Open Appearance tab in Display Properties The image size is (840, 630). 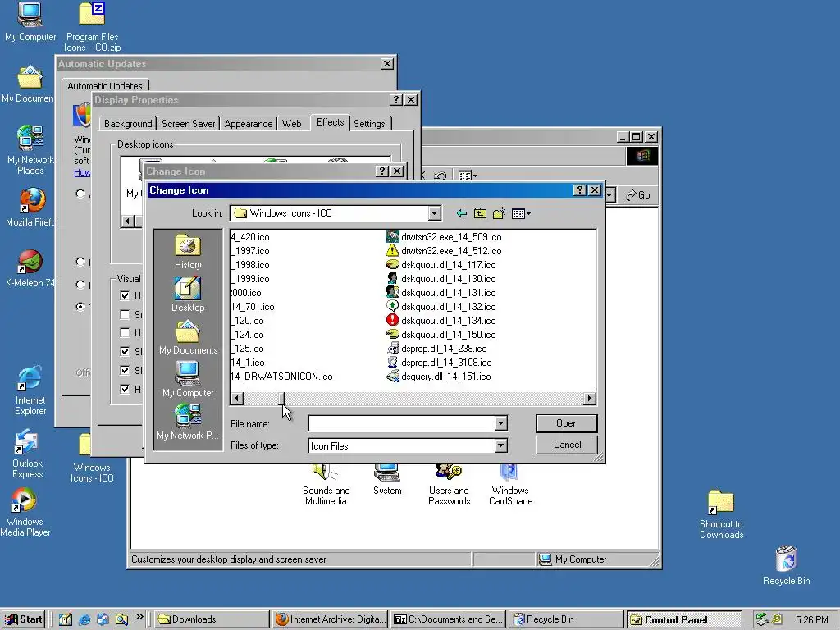point(248,124)
